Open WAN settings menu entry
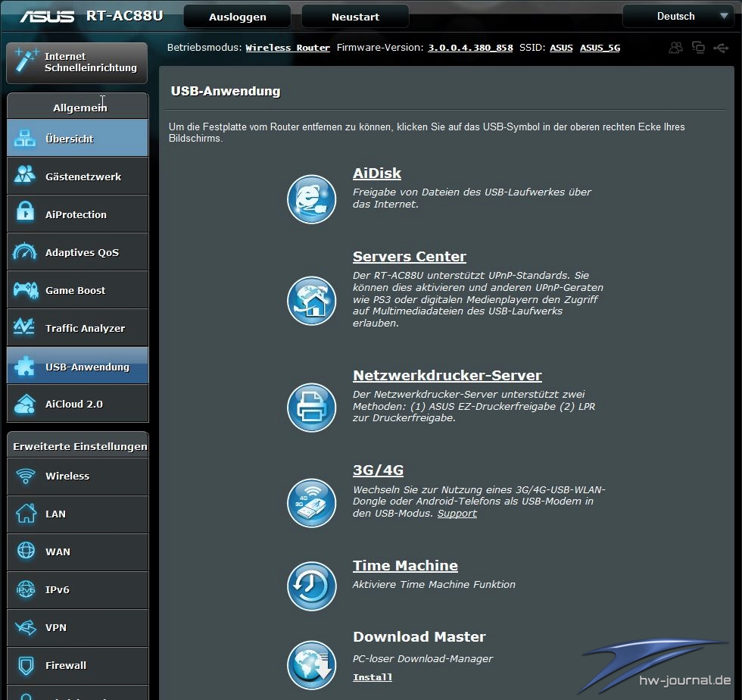Viewport: 742px width, 700px height. coord(77,552)
